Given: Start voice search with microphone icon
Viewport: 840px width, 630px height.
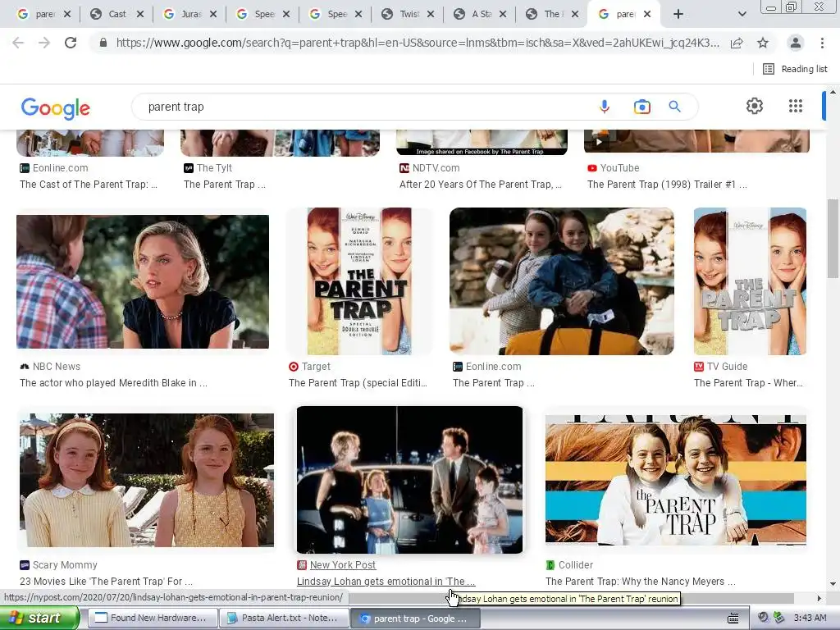Looking at the screenshot, I should [605, 107].
